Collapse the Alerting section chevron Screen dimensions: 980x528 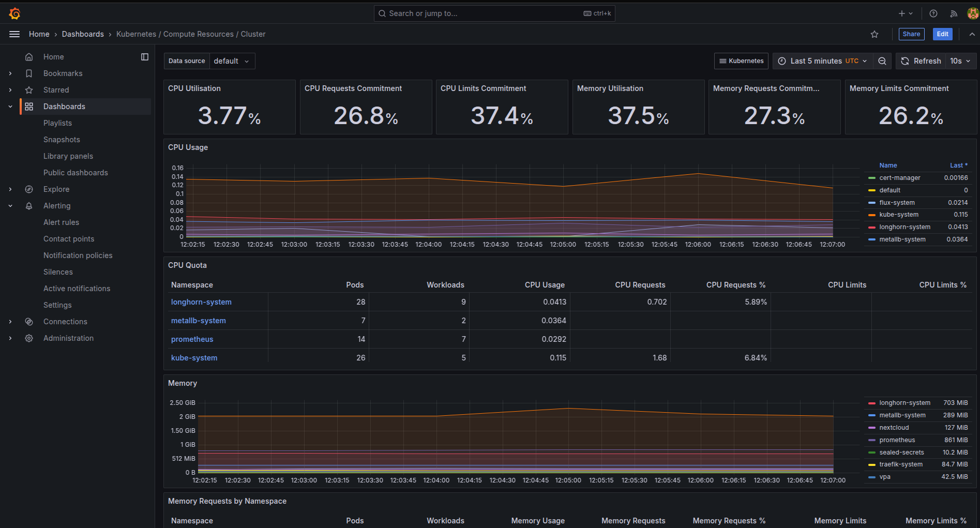pyautogui.click(x=10, y=206)
